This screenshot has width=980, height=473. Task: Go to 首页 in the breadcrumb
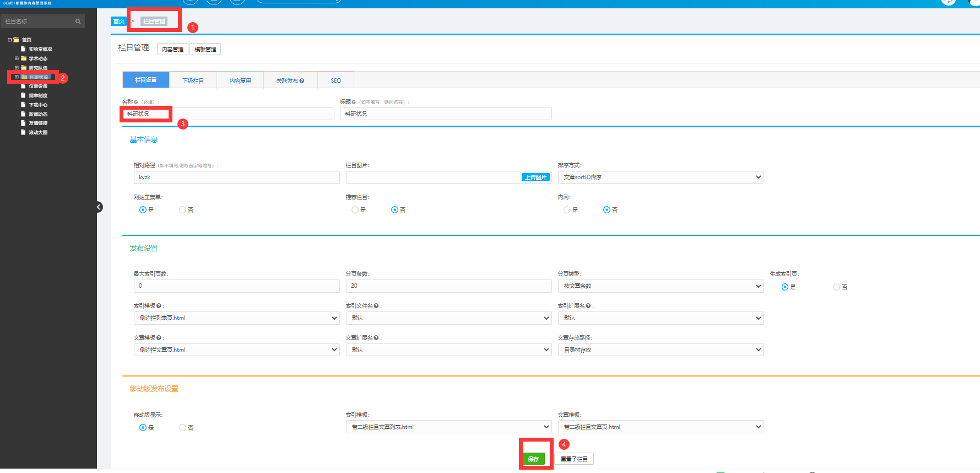(x=118, y=21)
